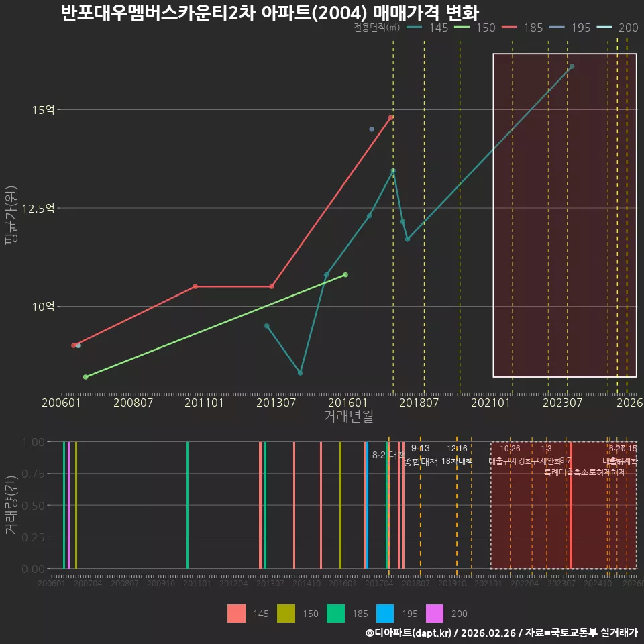This screenshot has width=644, height=644.
Task: Click the 150 olive legend swatch
Action: 286,613
